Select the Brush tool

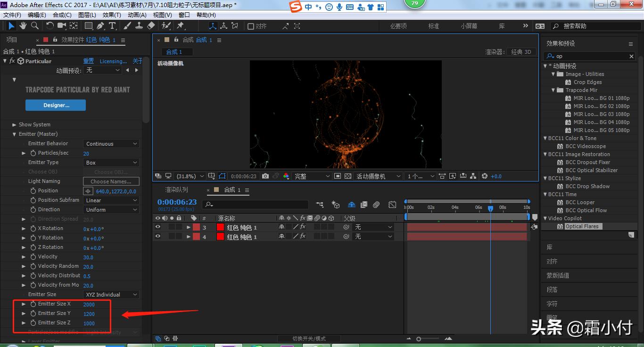pyautogui.click(x=128, y=26)
